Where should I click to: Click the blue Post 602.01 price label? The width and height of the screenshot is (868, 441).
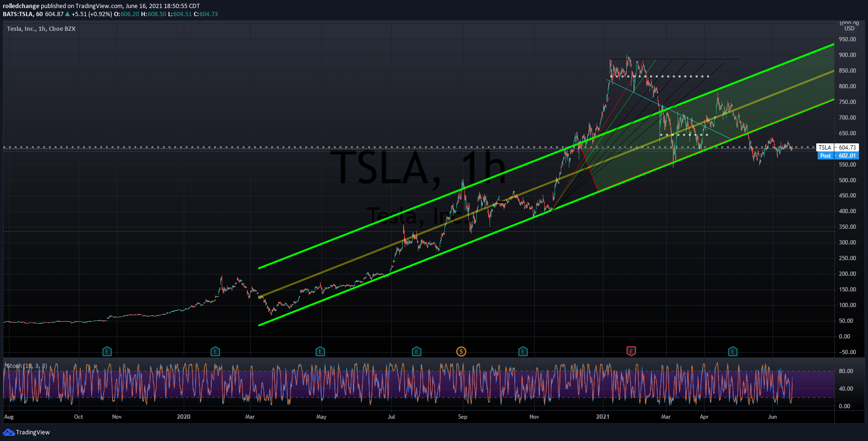click(x=838, y=156)
